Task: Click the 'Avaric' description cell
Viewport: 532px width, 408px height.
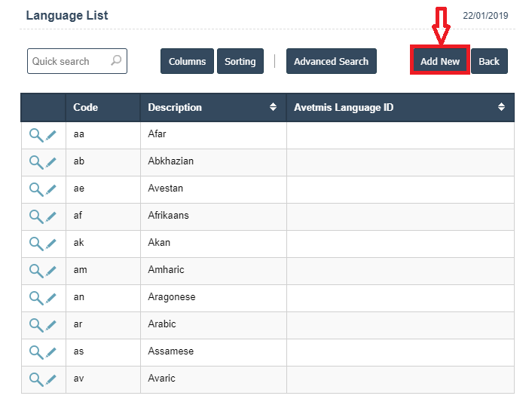Action: coord(213,380)
